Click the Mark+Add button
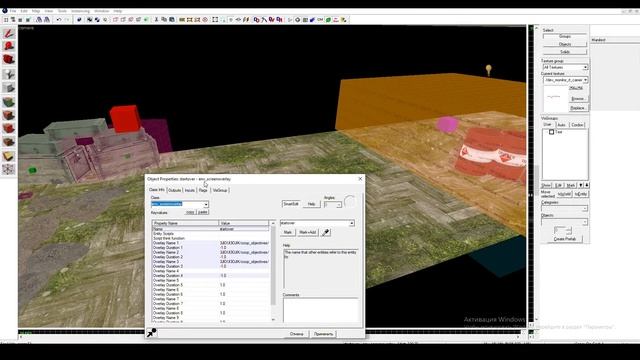This screenshot has height=360, width=640. 307,232
